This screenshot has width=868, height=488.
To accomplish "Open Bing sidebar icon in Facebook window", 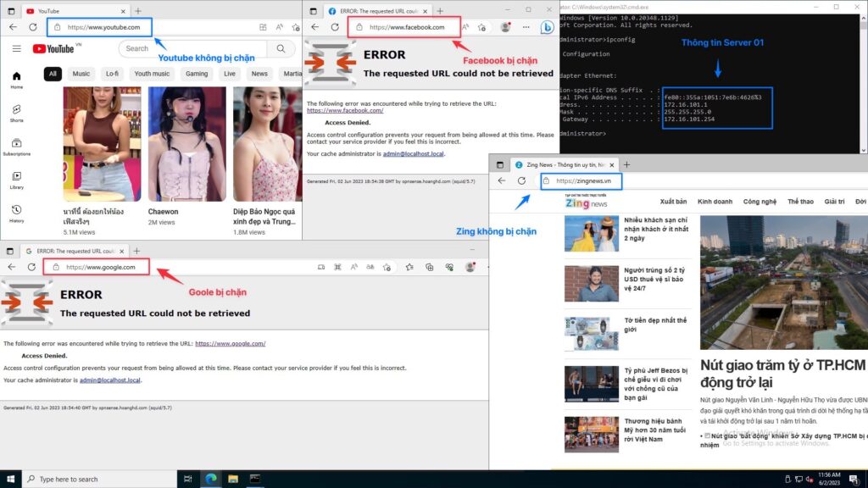I will point(547,26).
